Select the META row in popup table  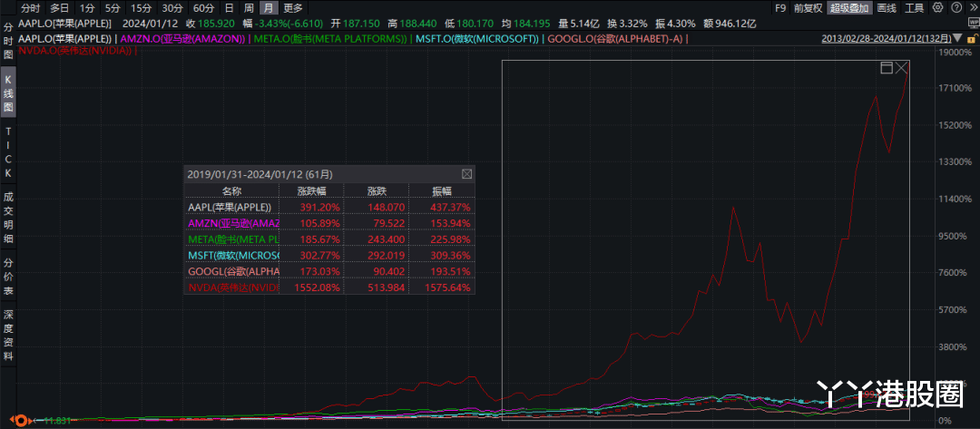(x=329, y=239)
